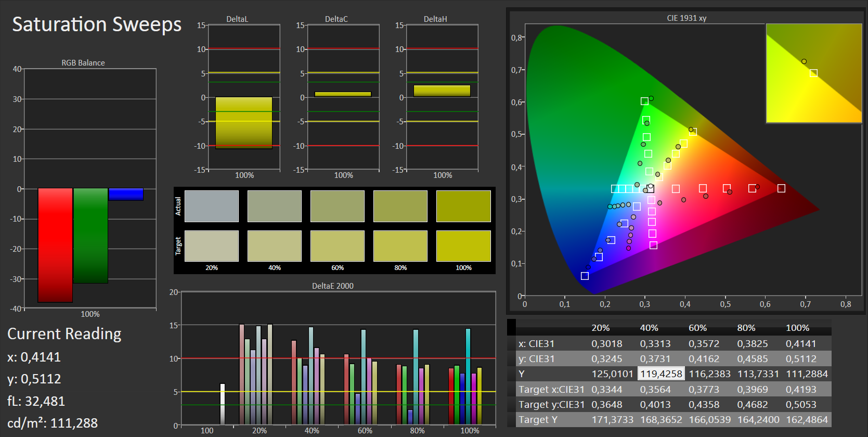
Task: Click the Target 20% color swatch
Action: [x=212, y=246]
